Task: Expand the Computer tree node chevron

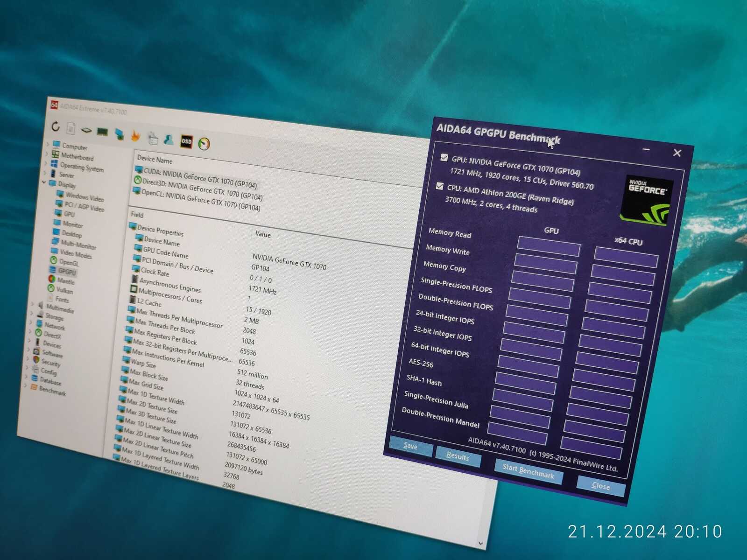Action: click(x=48, y=143)
